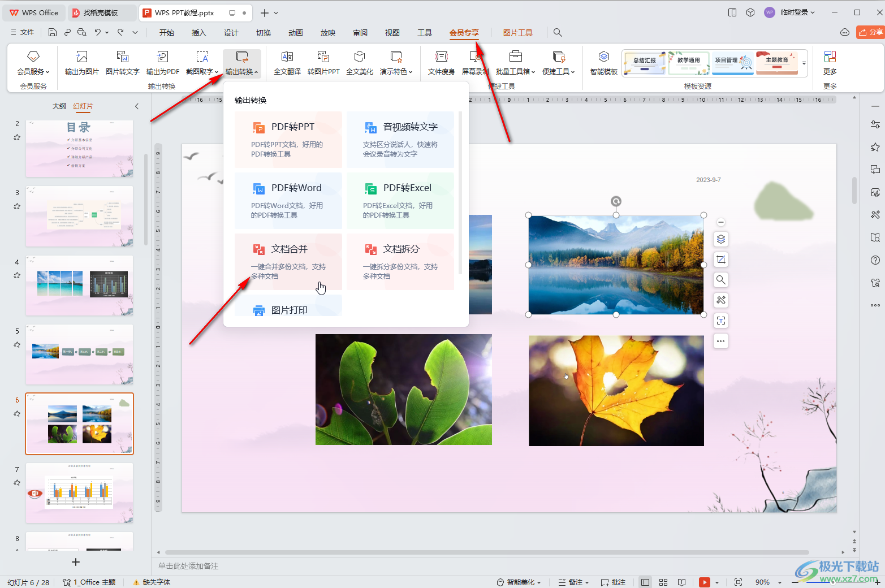Image resolution: width=885 pixels, height=588 pixels.
Task: Switch to the 图片工具 ribbon tab
Action: [x=518, y=33]
